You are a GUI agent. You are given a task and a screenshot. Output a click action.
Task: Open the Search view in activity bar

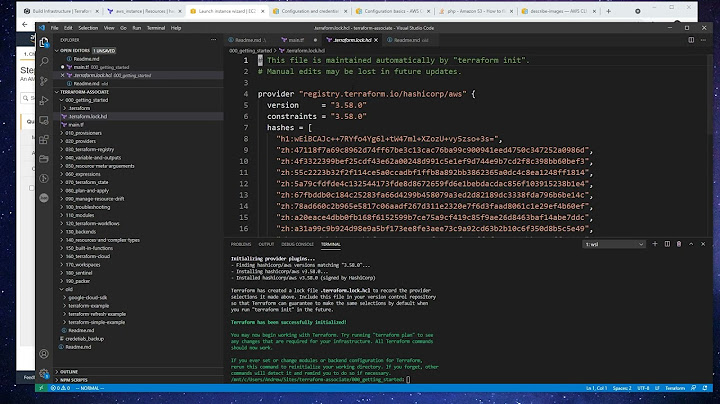(44, 62)
